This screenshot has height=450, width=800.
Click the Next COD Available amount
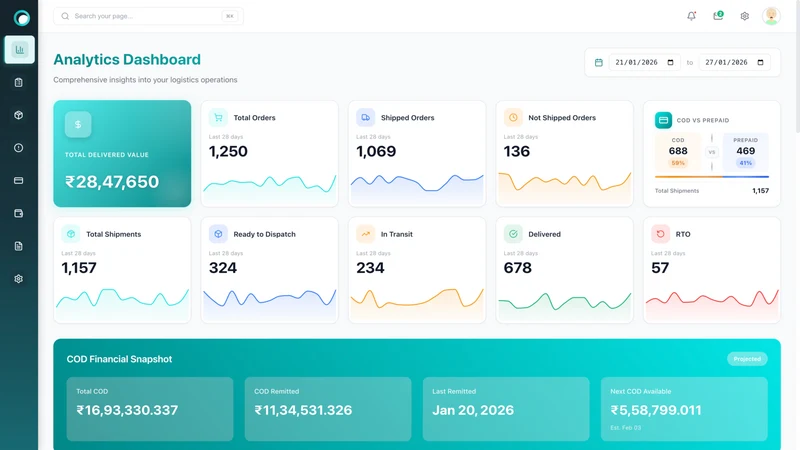point(656,410)
